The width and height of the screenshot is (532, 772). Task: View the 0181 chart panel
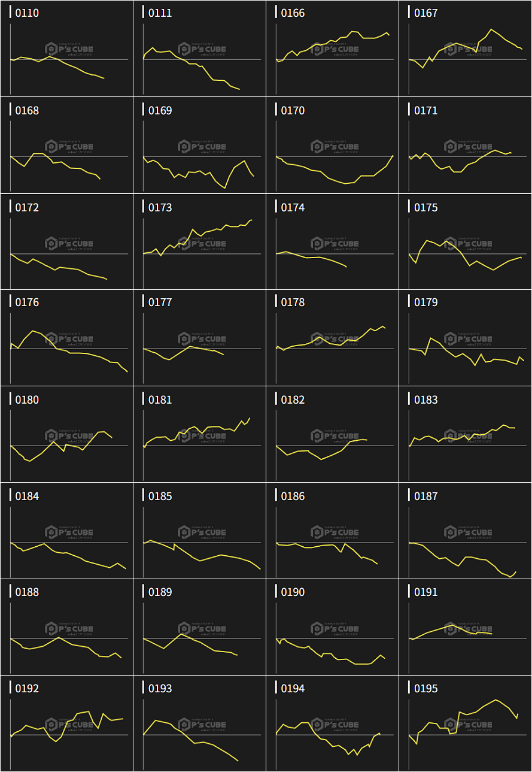(x=199, y=435)
